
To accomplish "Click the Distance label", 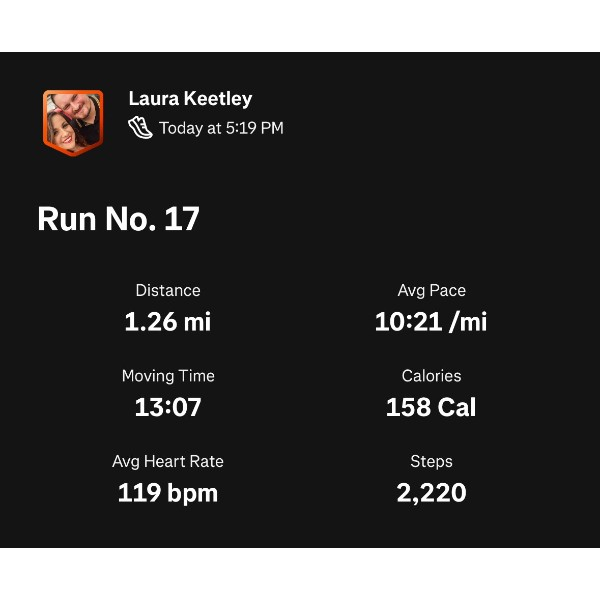I will [x=168, y=291].
